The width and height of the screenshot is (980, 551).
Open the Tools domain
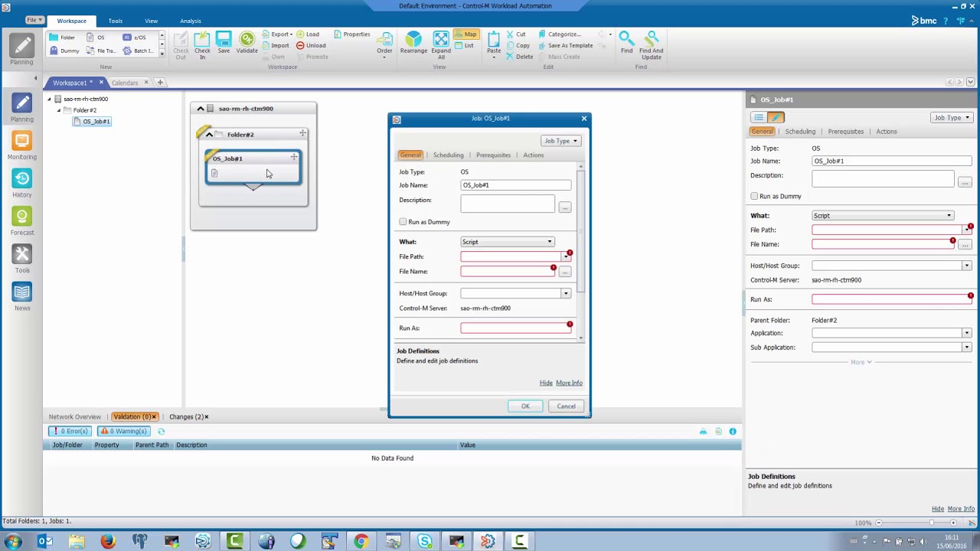point(21,259)
